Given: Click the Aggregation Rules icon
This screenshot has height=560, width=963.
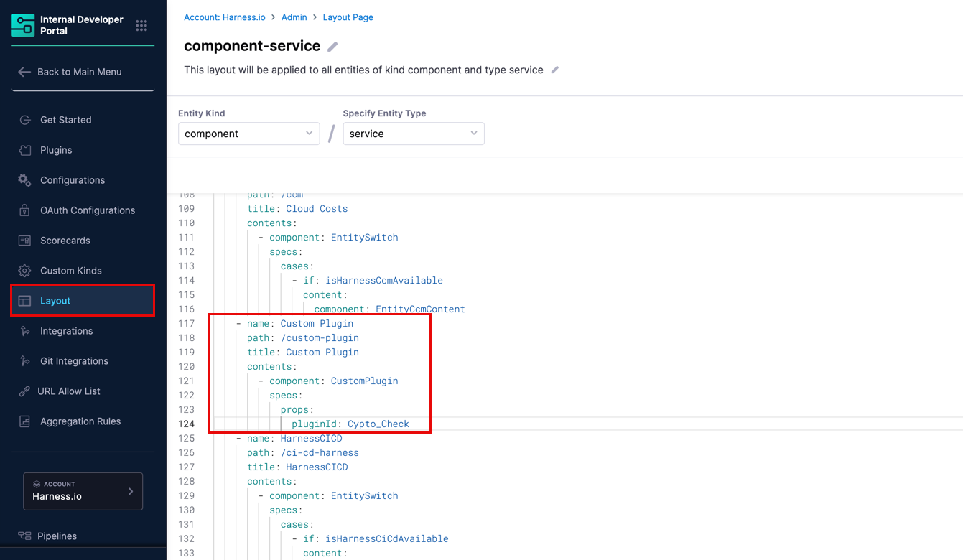Looking at the screenshot, I should [x=25, y=421].
